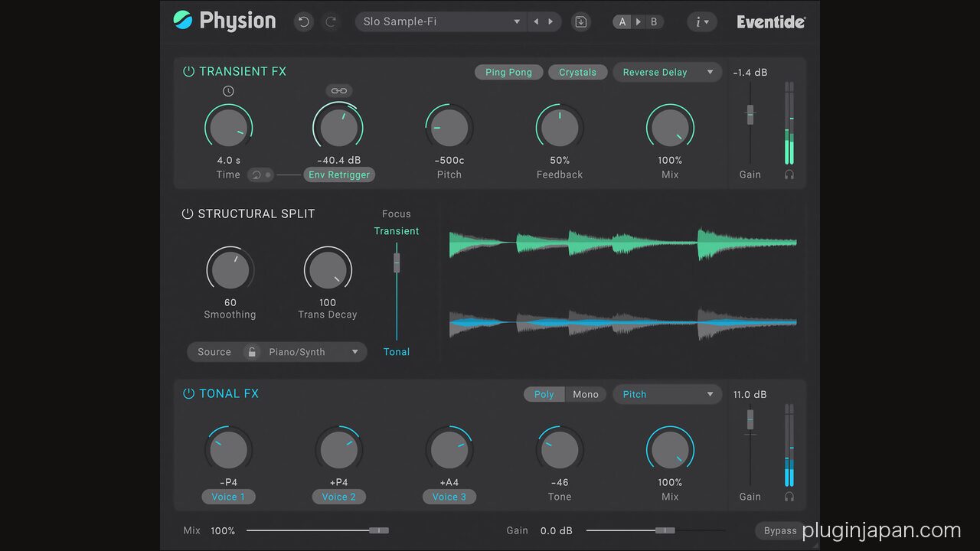Toggle Crystals mode
Viewport: 980px width, 551px height.
577,72
